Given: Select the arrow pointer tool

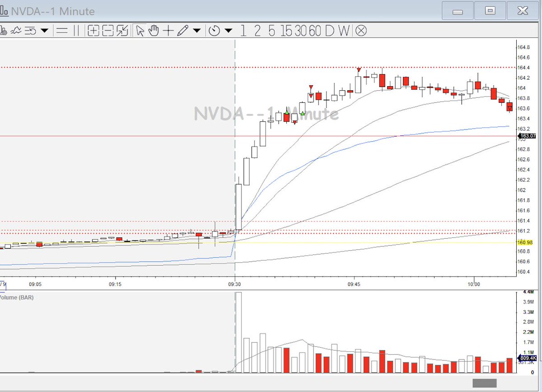Looking at the screenshot, I should [x=140, y=31].
